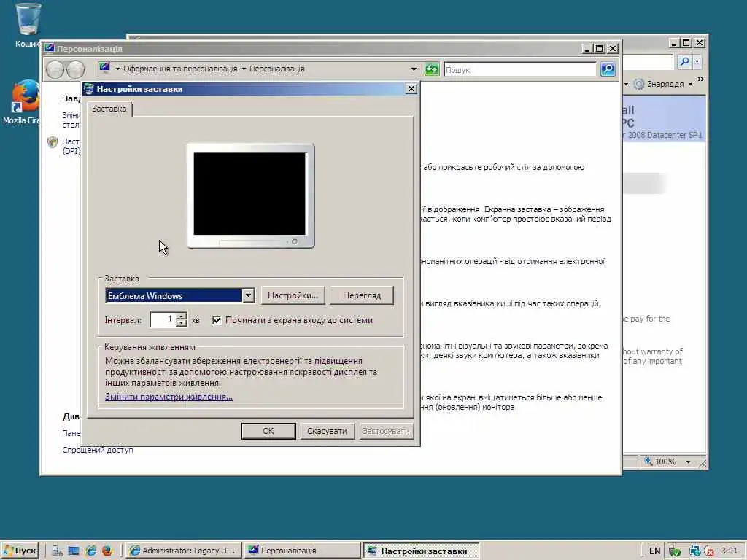Screen dimensions: 747x560
Task: Close the 'Настройки заставки' dialog
Action: coord(411,88)
